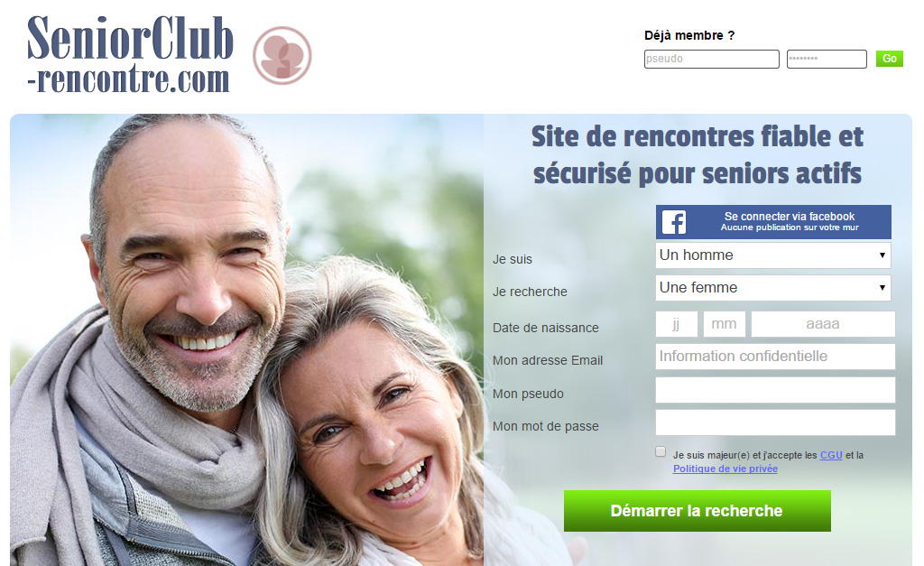Open the CGU link

click(831, 455)
